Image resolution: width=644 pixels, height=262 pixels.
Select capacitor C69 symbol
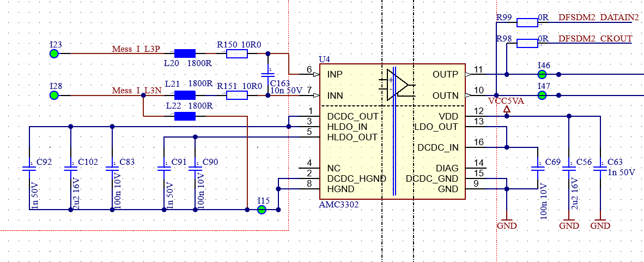click(538, 169)
